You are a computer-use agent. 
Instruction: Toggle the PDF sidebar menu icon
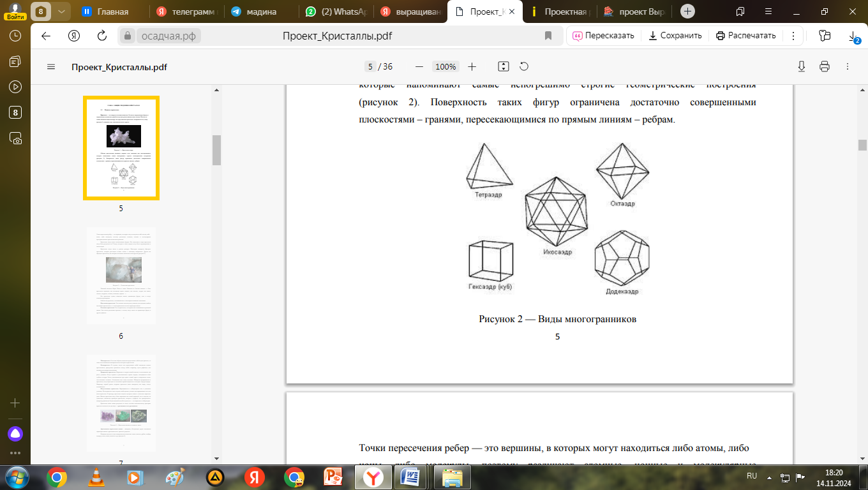(x=51, y=67)
